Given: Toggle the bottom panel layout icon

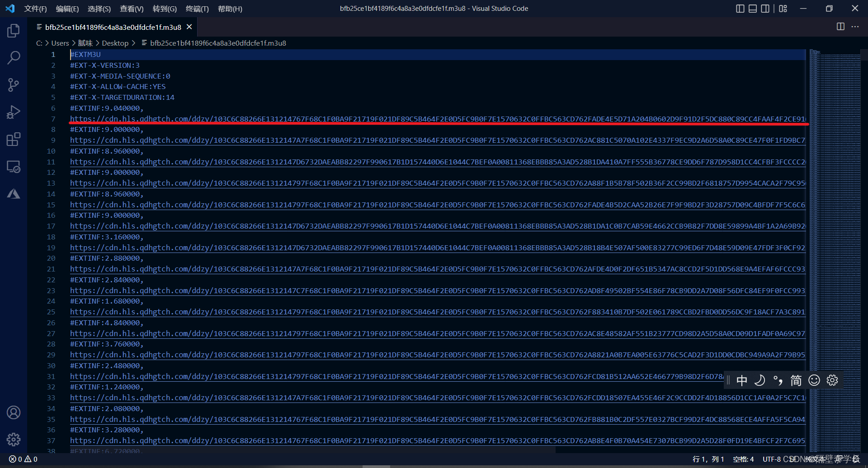Looking at the screenshot, I should [x=753, y=9].
